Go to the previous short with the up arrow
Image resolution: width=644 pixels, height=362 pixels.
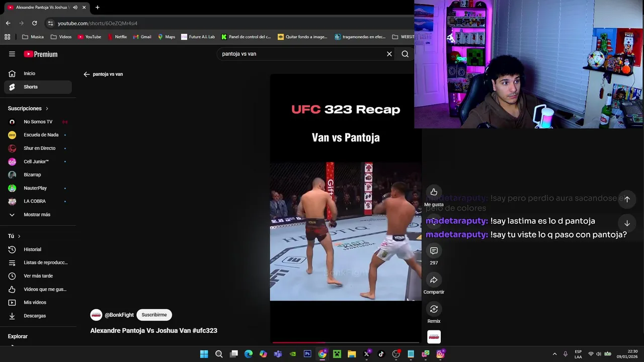627,199
